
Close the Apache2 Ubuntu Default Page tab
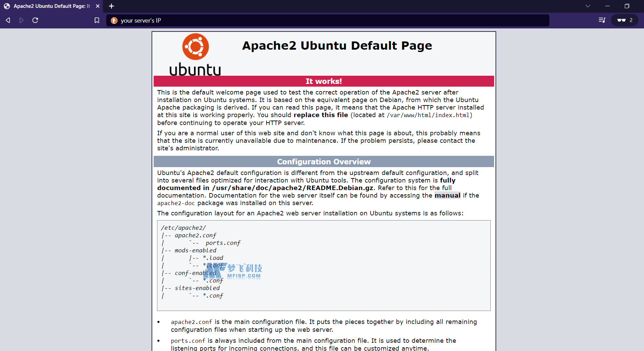click(x=98, y=6)
